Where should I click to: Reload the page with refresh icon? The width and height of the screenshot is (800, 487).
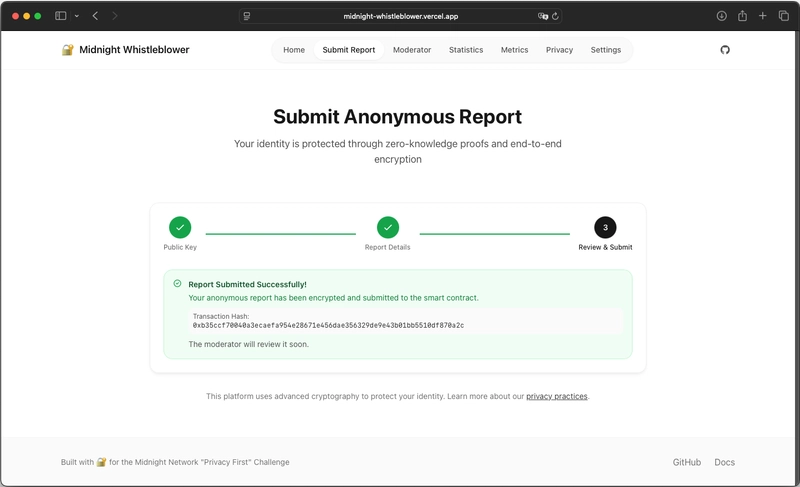[555, 16]
